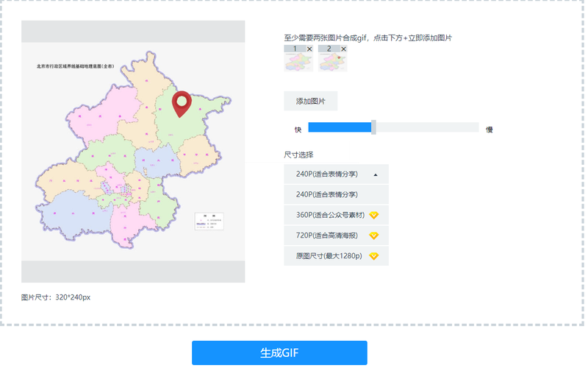Click the 慢 label beside slider
588x368 pixels.
click(489, 130)
